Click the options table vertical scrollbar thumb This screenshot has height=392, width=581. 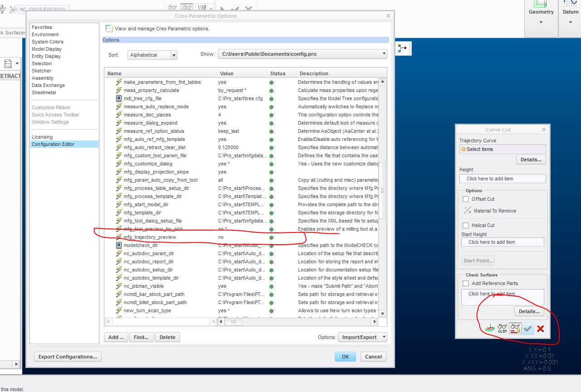coord(383,190)
